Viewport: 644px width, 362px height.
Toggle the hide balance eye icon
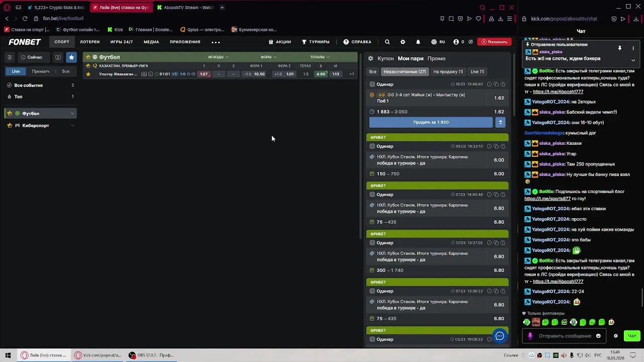click(x=470, y=42)
